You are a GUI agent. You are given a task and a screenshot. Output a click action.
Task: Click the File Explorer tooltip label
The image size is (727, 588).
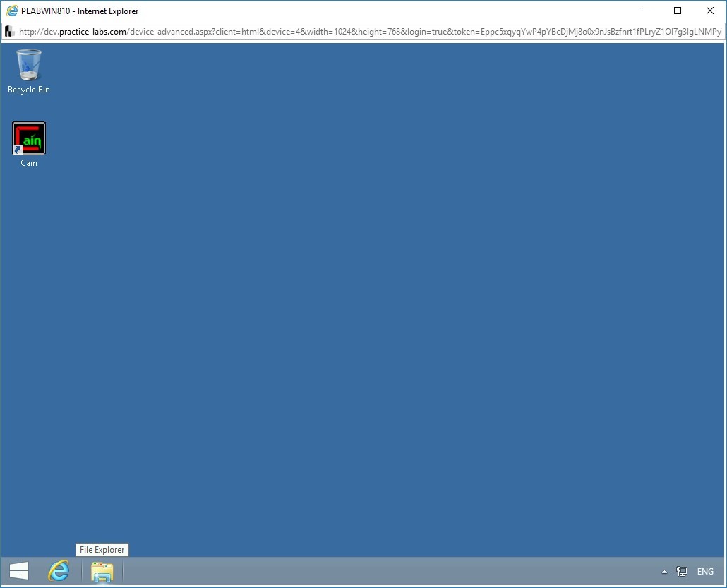[102, 549]
